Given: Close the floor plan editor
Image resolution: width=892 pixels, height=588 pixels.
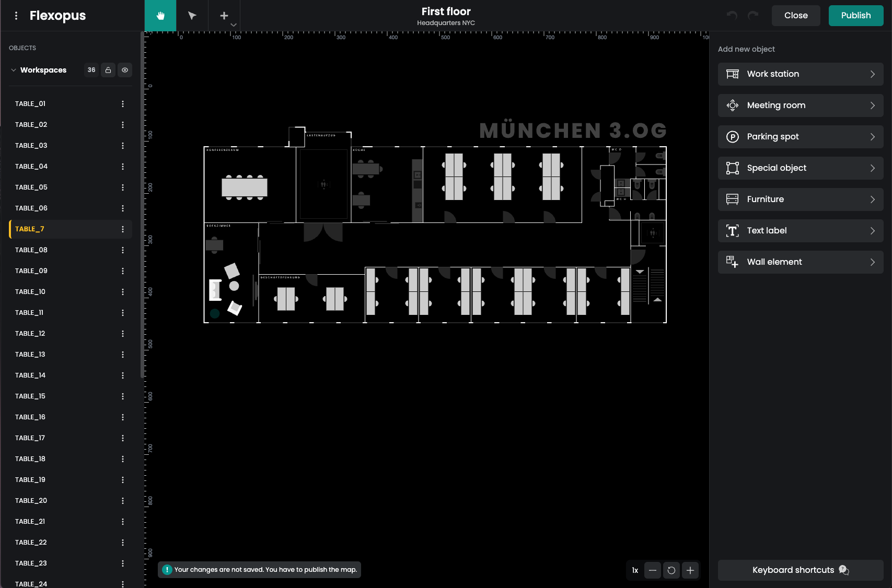Looking at the screenshot, I should point(796,15).
